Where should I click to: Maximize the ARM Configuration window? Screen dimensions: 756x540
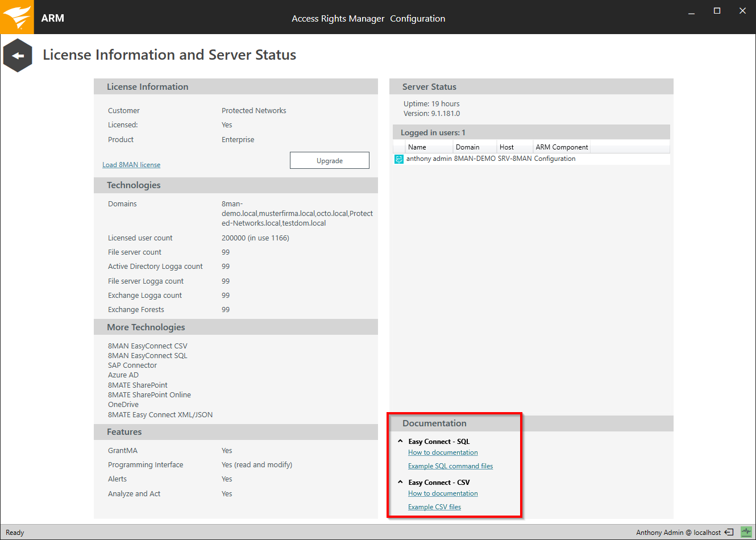click(717, 11)
